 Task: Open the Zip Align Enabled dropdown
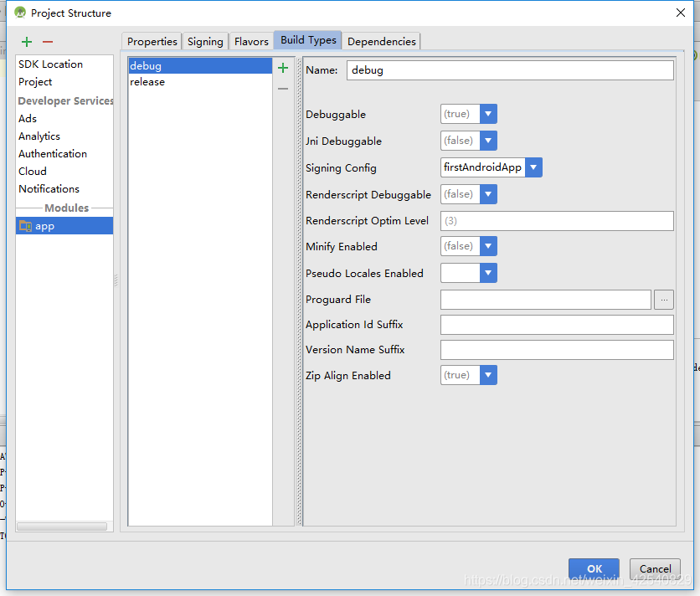point(488,375)
